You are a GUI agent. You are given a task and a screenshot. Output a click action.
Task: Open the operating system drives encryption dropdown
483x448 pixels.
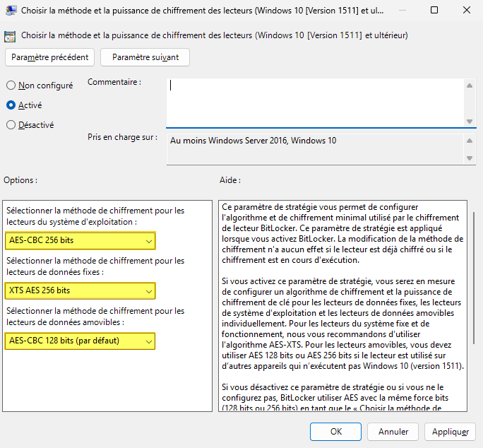pyautogui.click(x=80, y=240)
